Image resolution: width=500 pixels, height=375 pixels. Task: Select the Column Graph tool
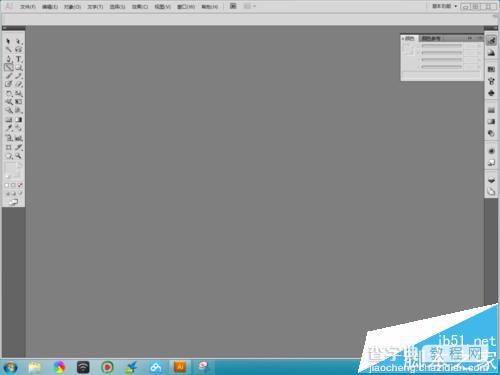pyautogui.click(x=19, y=138)
